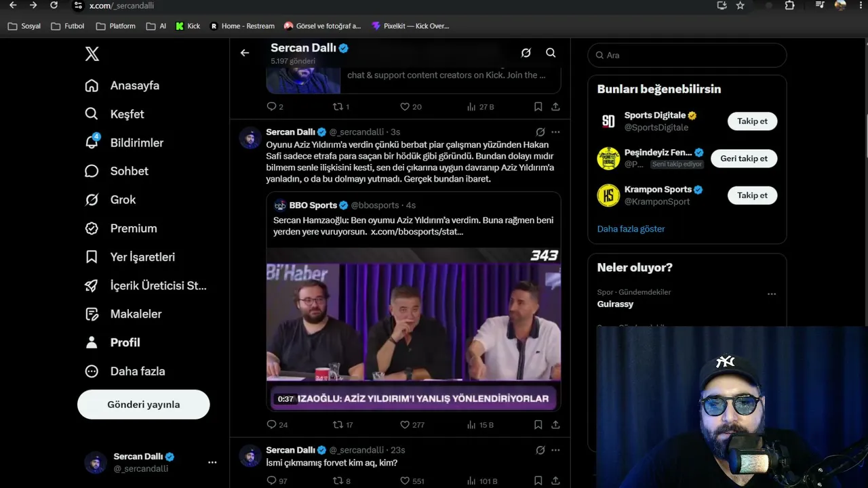868x488 pixels.
Task: Open more options on the 'İsmi çıkmamış forvet' tweet
Action: tap(555, 450)
